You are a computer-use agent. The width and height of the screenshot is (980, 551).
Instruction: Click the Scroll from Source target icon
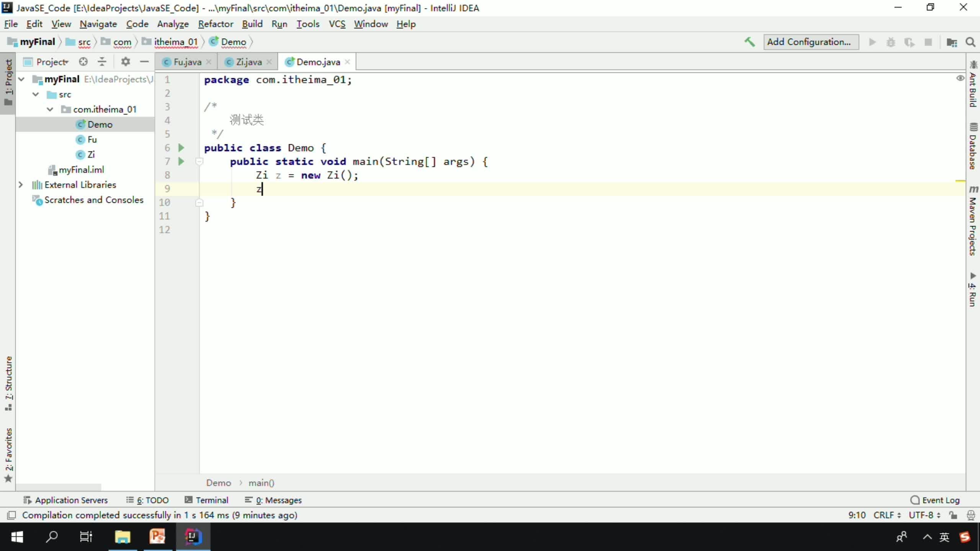pos(83,62)
